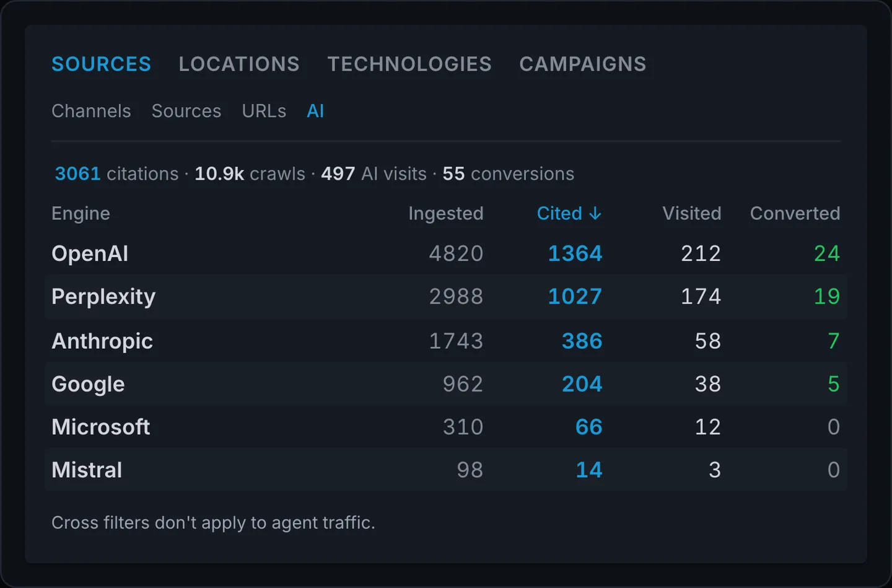Click the Perplexity engine row name
The image size is (892, 588).
point(103,297)
